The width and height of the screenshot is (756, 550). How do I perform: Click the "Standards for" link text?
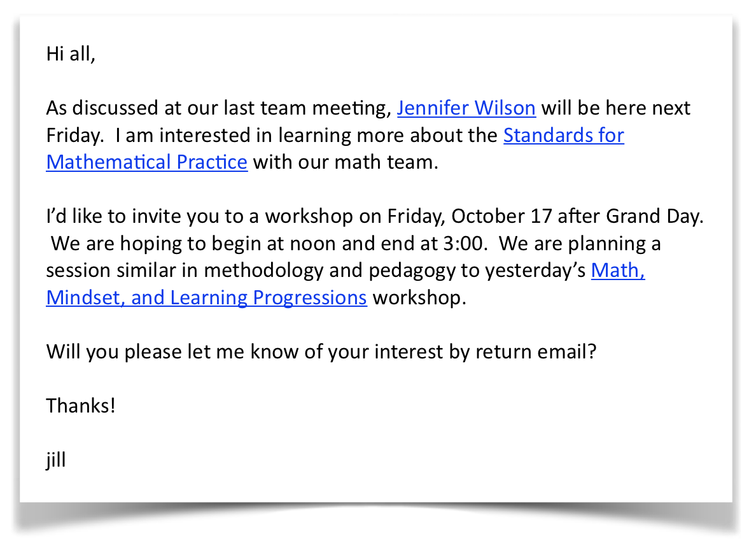tap(563, 136)
